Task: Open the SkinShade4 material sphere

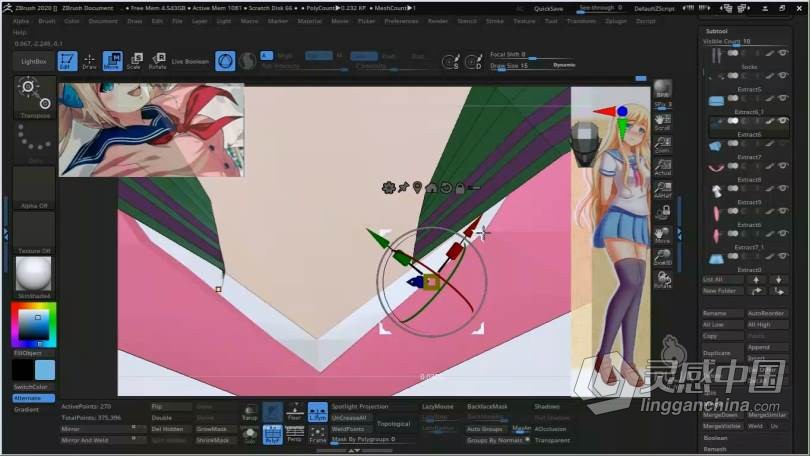Action: (x=34, y=275)
